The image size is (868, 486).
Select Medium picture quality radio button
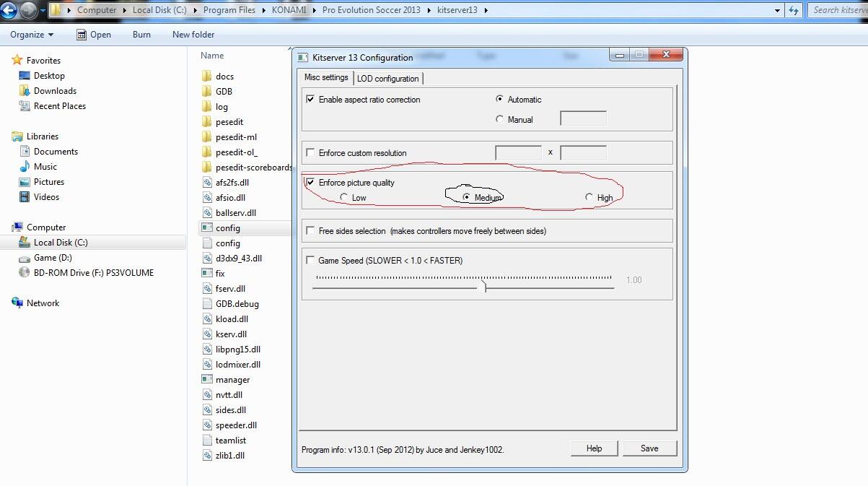(467, 197)
